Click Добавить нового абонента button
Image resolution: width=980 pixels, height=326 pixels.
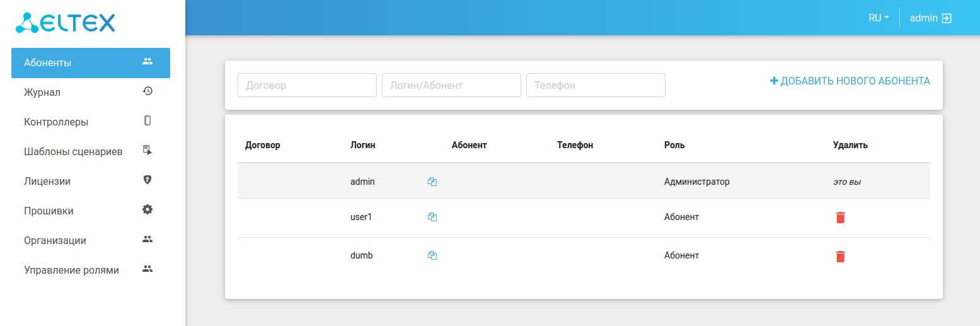[850, 81]
